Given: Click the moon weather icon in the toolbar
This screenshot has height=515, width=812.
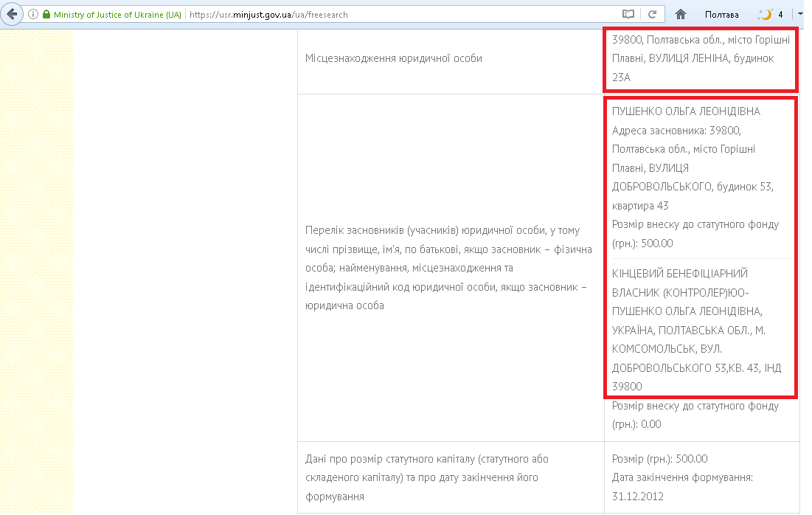Looking at the screenshot, I should coord(765,14).
